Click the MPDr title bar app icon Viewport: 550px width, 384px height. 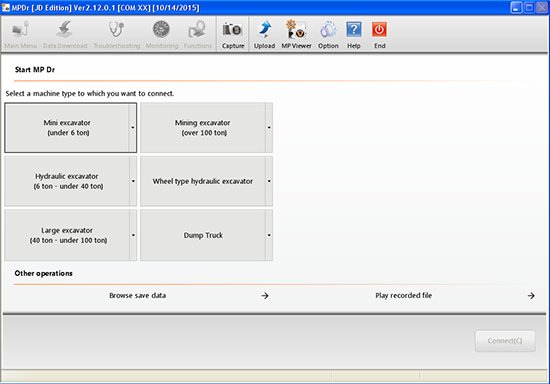pos(6,7)
